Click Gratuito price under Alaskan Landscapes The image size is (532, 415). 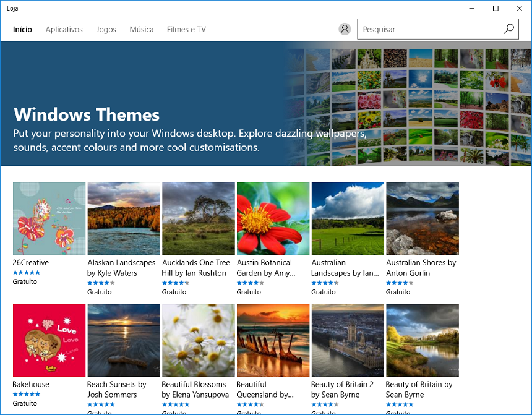coord(100,292)
